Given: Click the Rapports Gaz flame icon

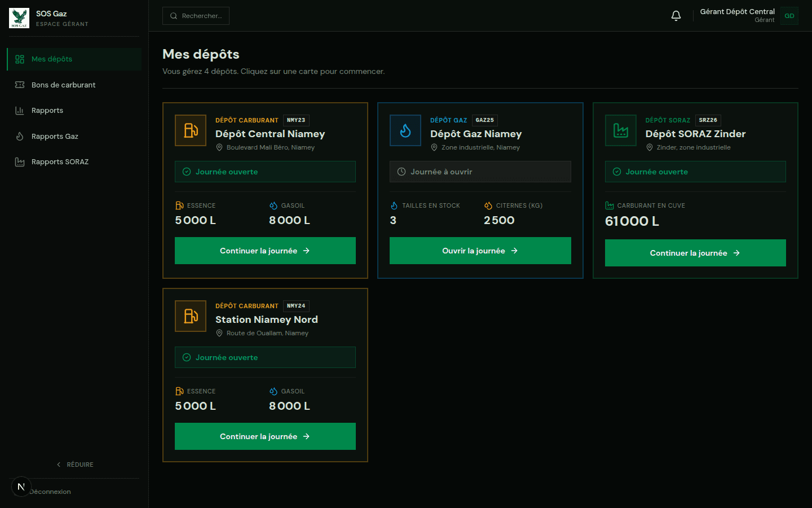Looking at the screenshot, I should 20,136.
